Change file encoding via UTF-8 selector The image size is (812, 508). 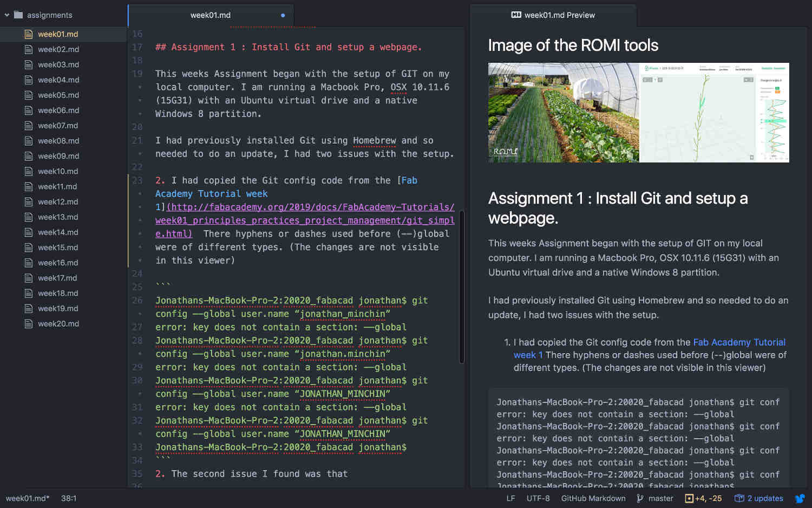pos(538,498)
